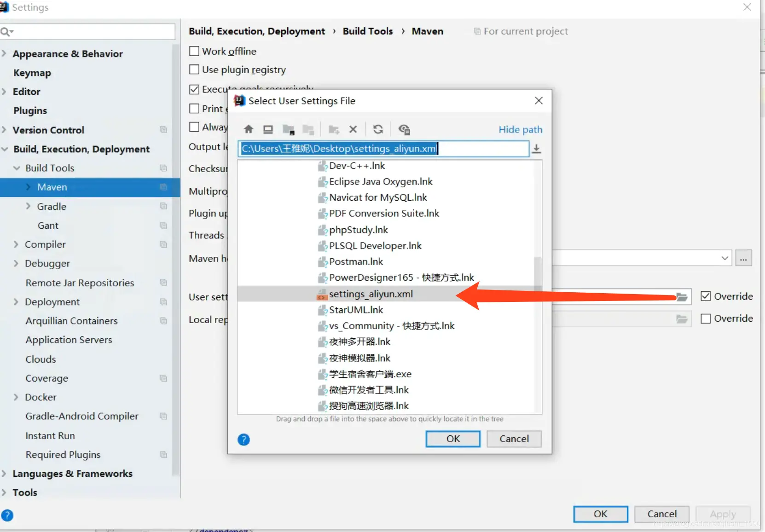Open Remote Jar Repositories settings

point(80,283)
